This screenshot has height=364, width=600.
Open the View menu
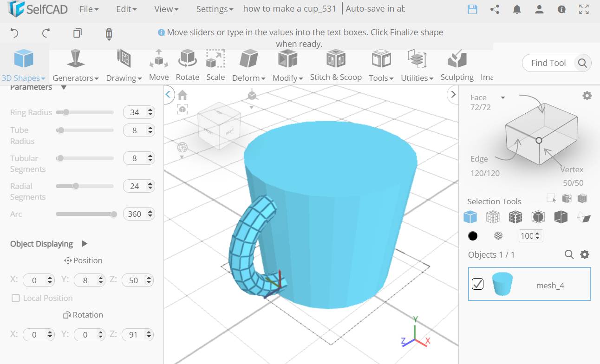pyautogui.click(x=165, y=8)
